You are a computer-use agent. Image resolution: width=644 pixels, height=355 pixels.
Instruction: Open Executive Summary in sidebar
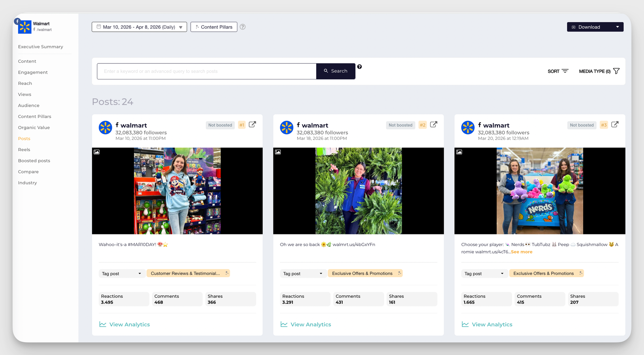(41, 47)
